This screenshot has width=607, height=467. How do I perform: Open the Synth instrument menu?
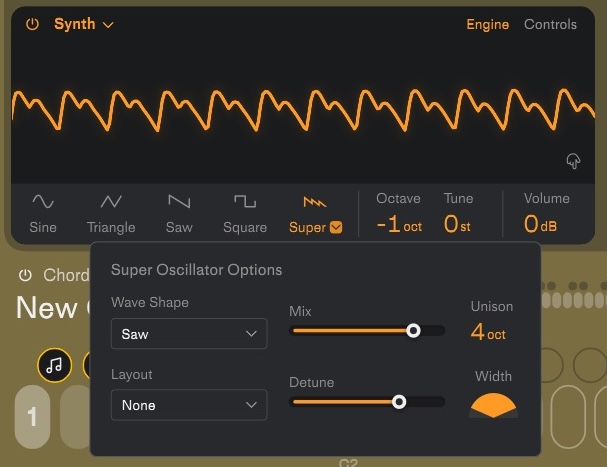pos(84,24)
